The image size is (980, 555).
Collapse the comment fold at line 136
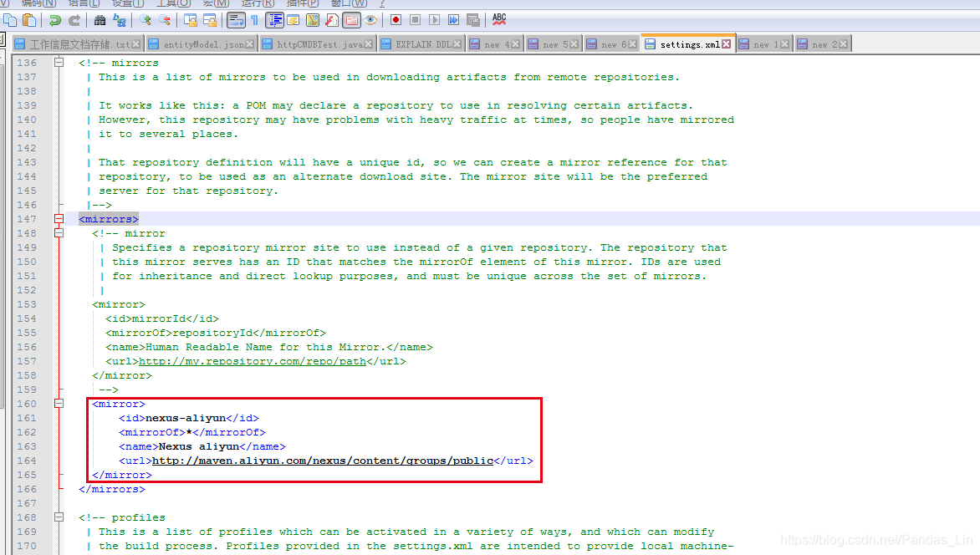point(59,63)
